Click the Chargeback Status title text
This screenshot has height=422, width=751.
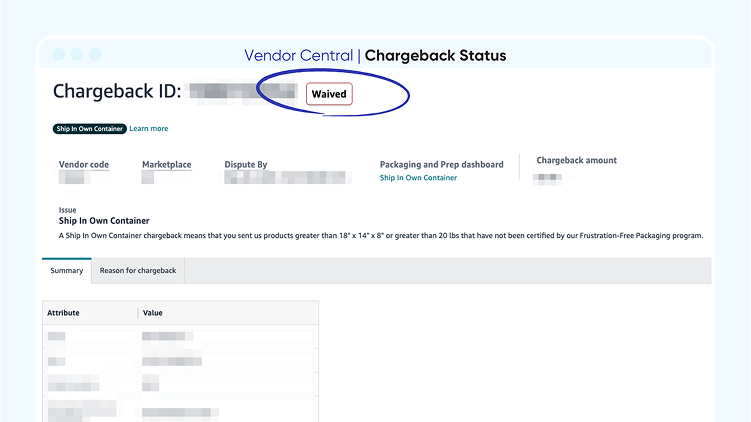435,56
